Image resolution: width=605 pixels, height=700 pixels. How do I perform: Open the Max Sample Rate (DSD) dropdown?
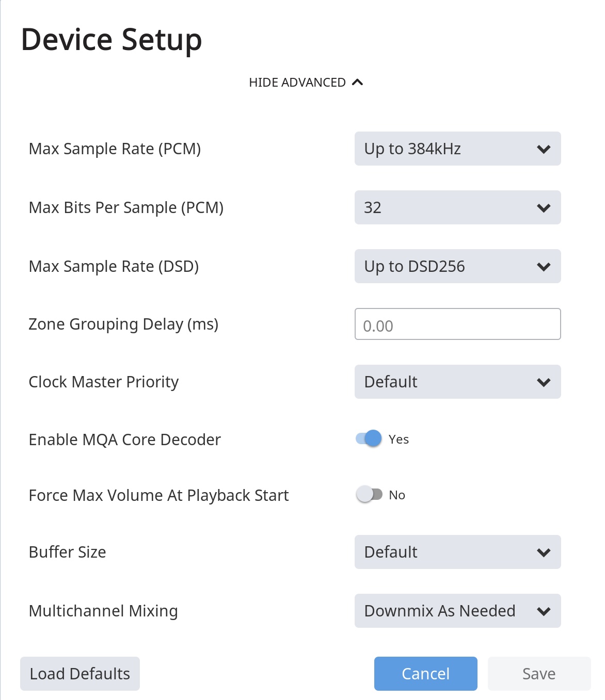click(x=457, y=266)
